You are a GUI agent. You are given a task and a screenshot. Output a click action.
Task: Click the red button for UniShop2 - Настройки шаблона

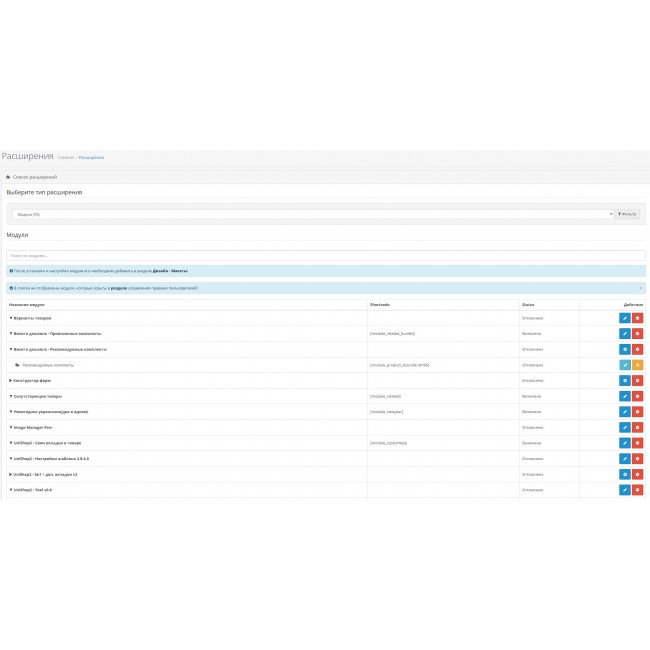pyautogui.click(x=637, y=458)
